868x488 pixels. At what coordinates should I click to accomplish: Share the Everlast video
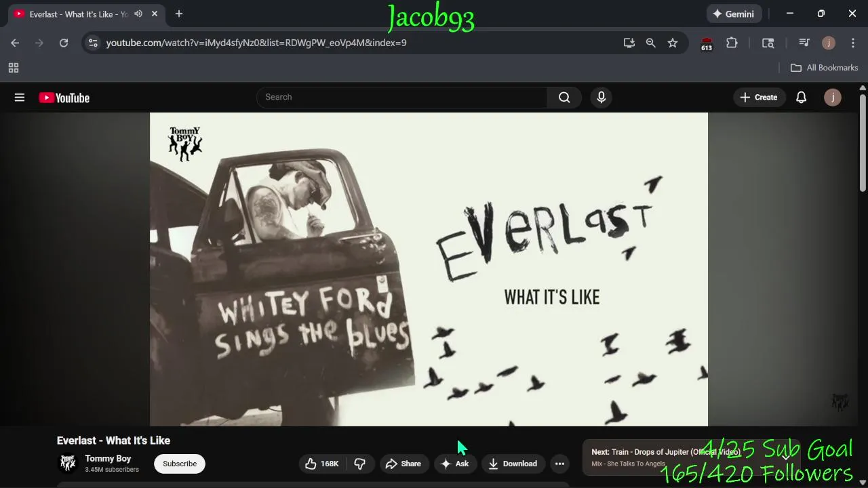[403, 464]
